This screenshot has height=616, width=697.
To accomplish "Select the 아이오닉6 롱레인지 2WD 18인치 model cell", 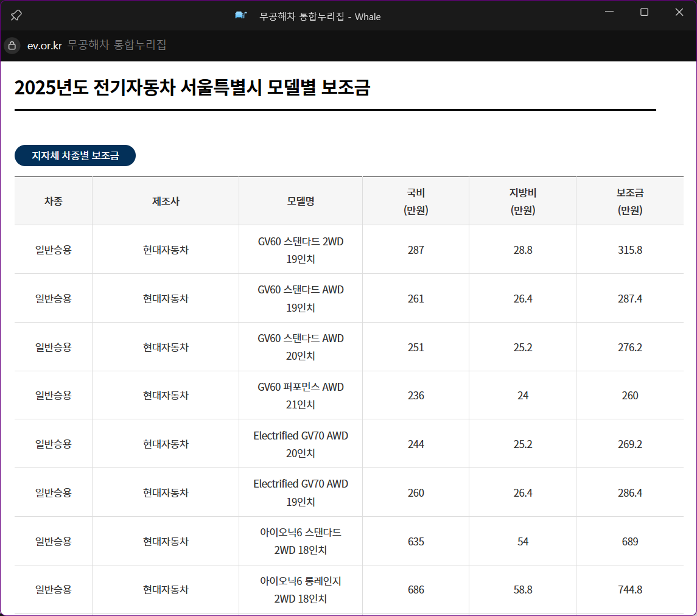I will (301, 589).
